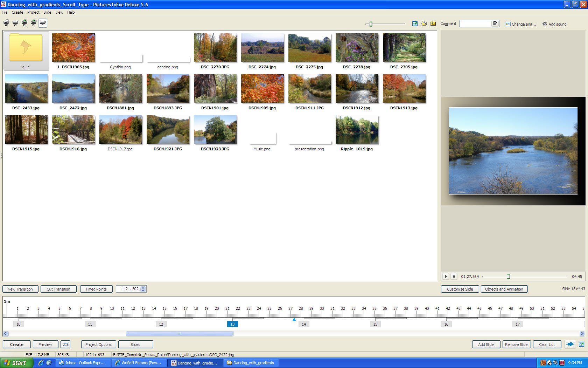
Task: Open the Project menu
Action: point(33,12)
